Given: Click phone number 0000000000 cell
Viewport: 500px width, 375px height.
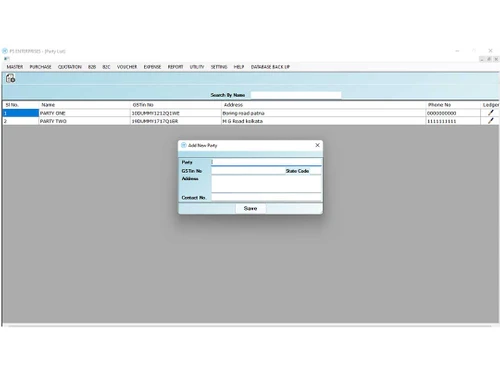Looking at the screenshot, I should click(453, 113).
